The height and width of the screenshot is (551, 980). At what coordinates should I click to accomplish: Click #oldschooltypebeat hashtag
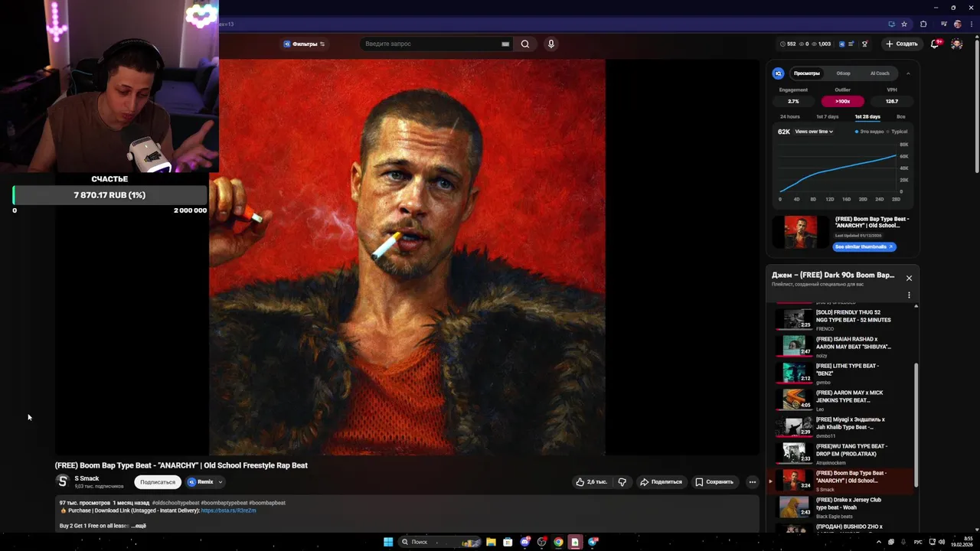pyautogui.click(x=175, y=503)
